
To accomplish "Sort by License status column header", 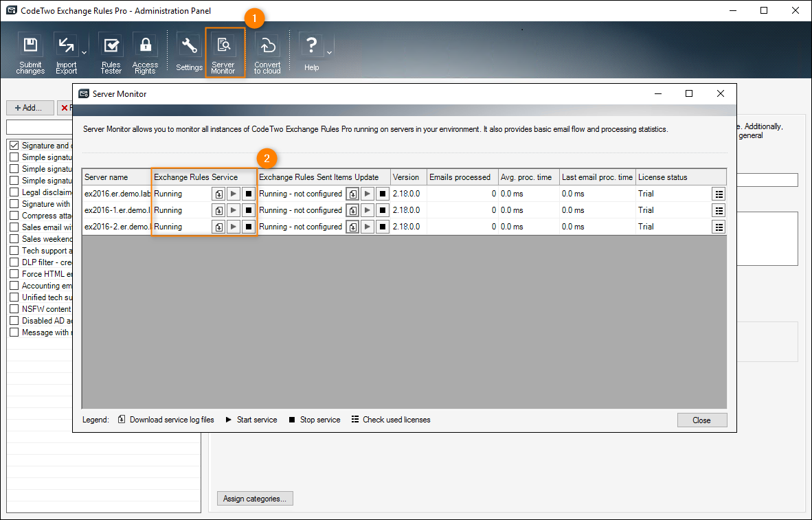I will point(681,177).
